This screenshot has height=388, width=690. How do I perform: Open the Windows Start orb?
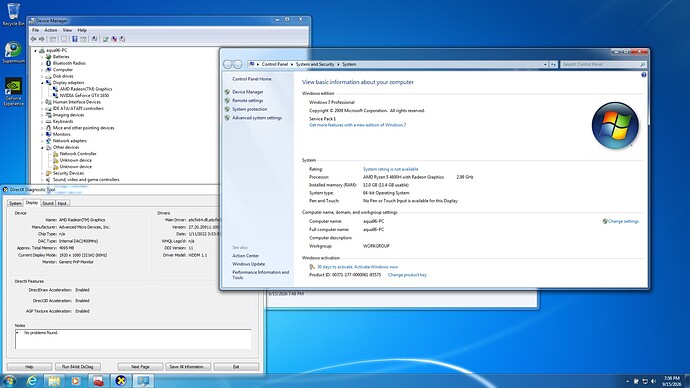pyautogui.click(x=9, y=381)
